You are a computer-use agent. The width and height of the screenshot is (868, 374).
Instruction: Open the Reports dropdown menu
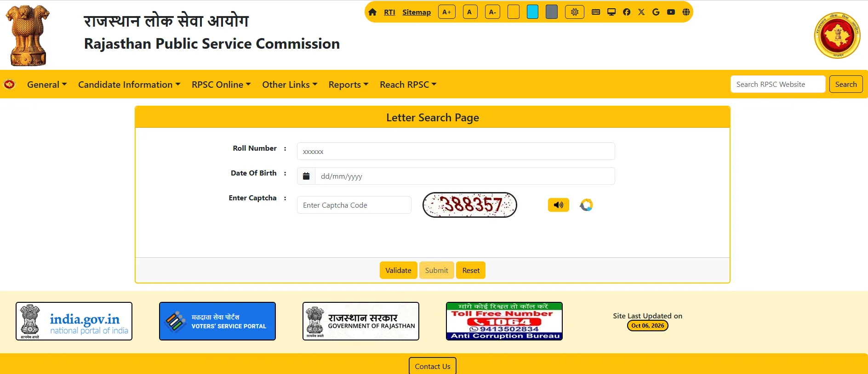click(348, 85)
